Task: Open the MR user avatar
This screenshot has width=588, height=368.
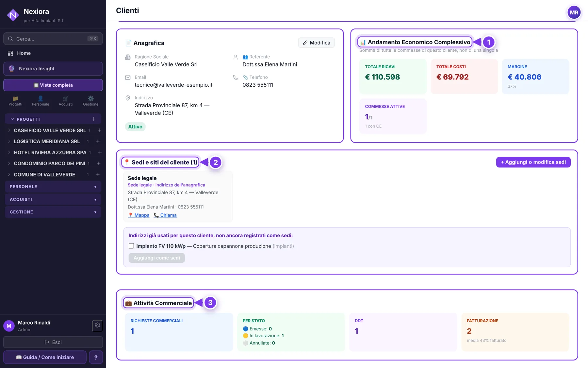Action: [x=574, y=13]
